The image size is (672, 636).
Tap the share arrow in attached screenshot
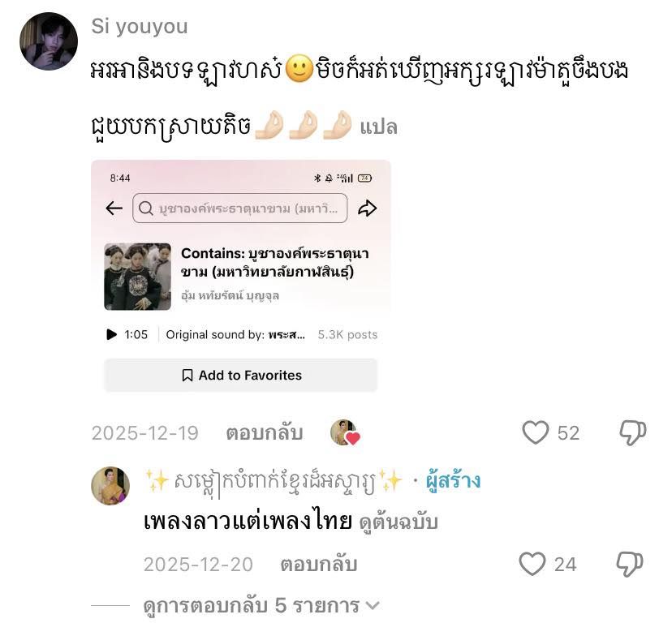coord(368,208)
